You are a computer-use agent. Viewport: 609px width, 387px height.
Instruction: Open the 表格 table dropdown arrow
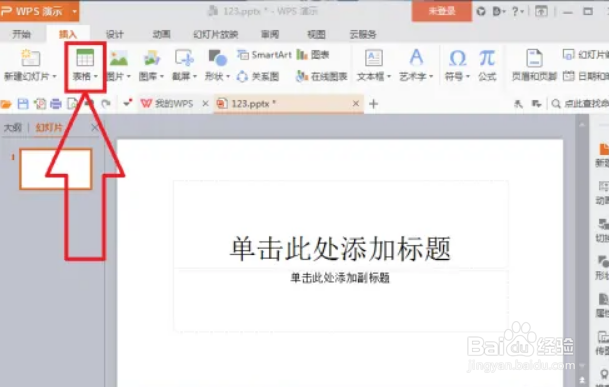pyautogui.click(x=96, y=77)
